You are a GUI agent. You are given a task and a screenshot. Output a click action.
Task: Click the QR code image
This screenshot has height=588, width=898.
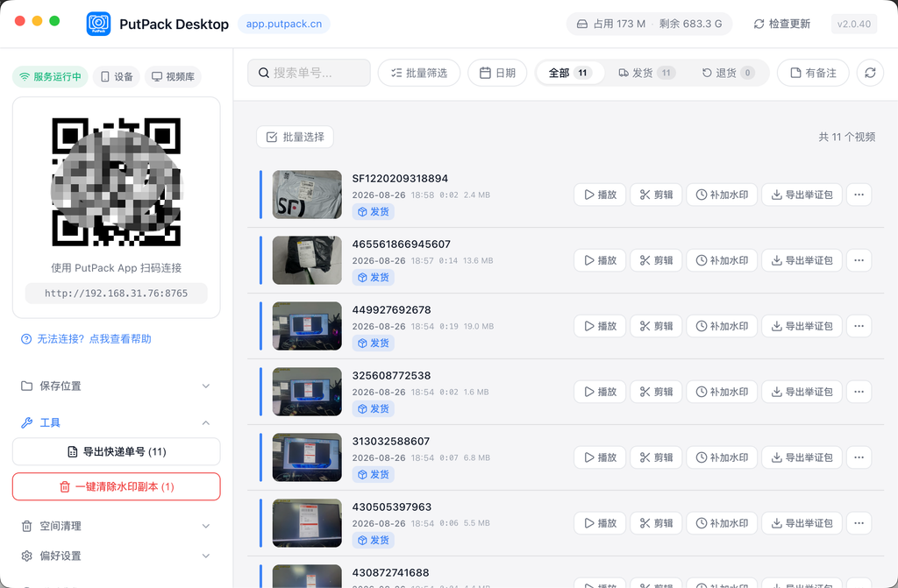tap(117, 182)
